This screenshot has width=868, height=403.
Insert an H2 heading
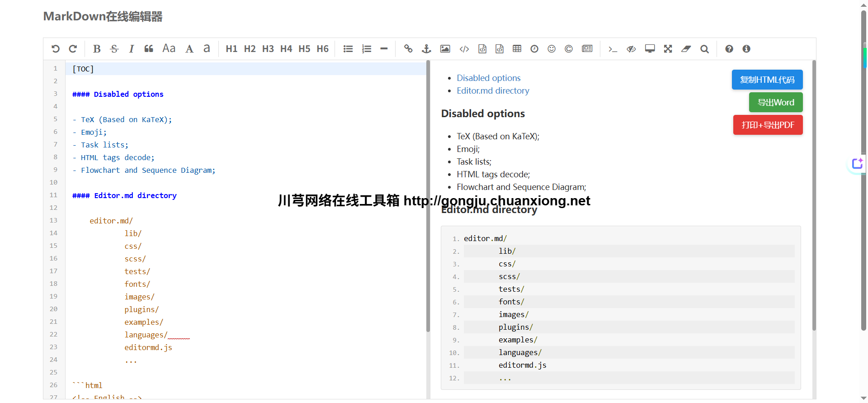tap(250, 49)
